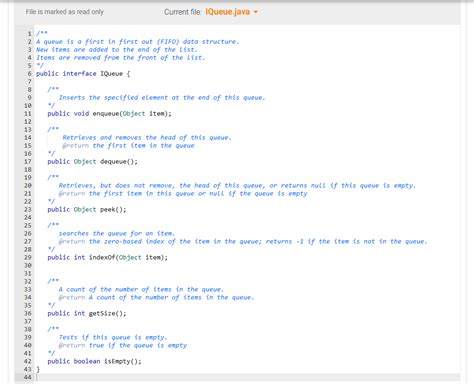The width and height of the screenshot is (474, 384).
Task: Click 'public int getSize();' line
Action: tap(87, 314)
